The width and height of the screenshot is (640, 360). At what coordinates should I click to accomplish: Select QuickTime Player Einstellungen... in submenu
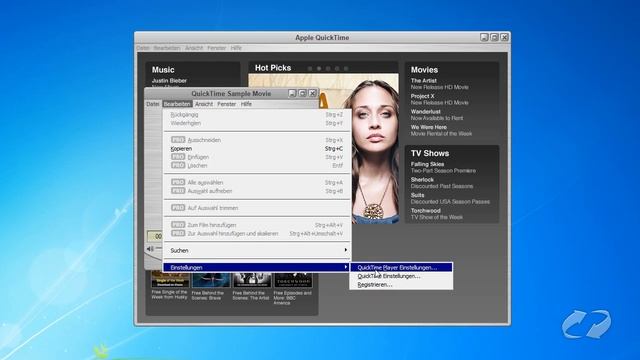click(401, 267)
